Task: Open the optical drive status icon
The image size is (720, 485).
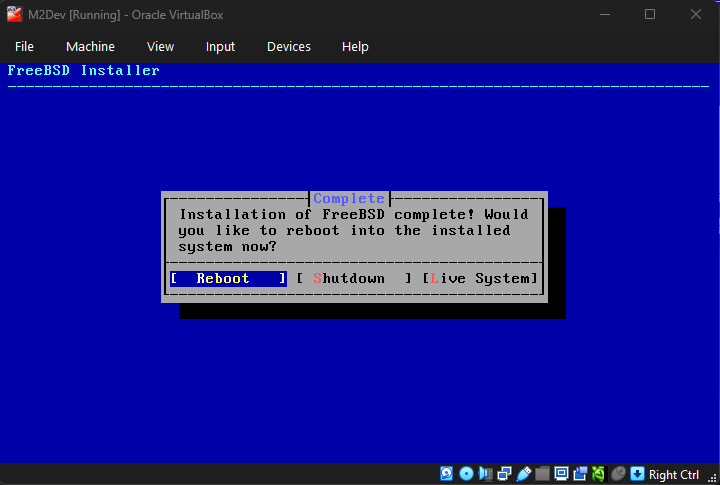Action: coord(467,474)
